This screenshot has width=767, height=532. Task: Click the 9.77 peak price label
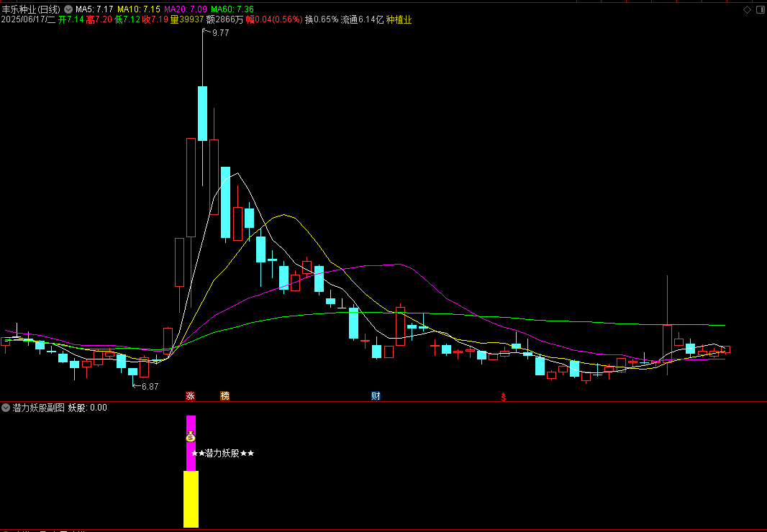pos(220,33)
